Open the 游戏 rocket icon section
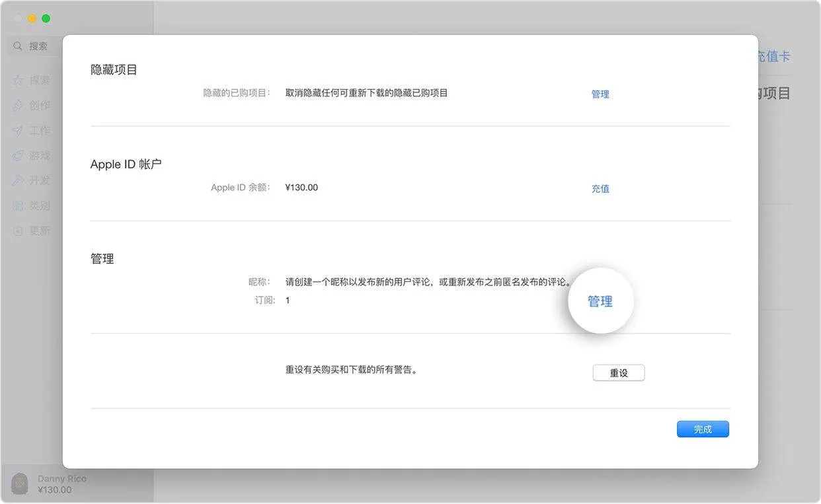821x504 pixels. (18, 156)
